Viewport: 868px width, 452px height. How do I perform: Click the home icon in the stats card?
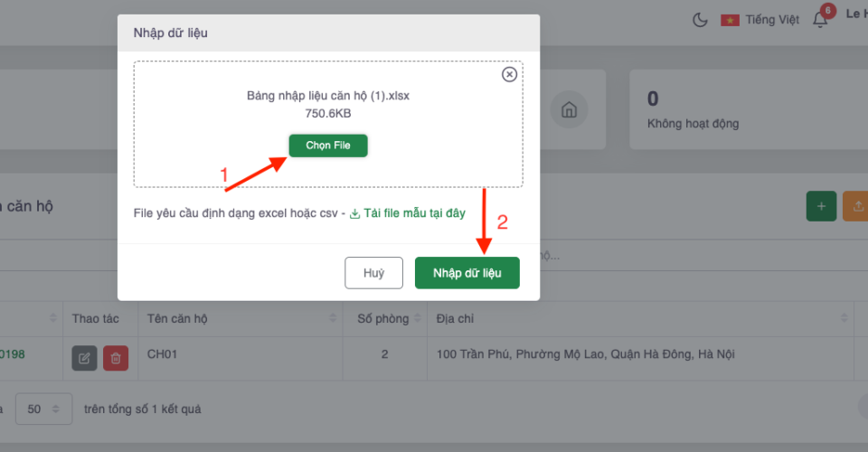pos(570,110)
